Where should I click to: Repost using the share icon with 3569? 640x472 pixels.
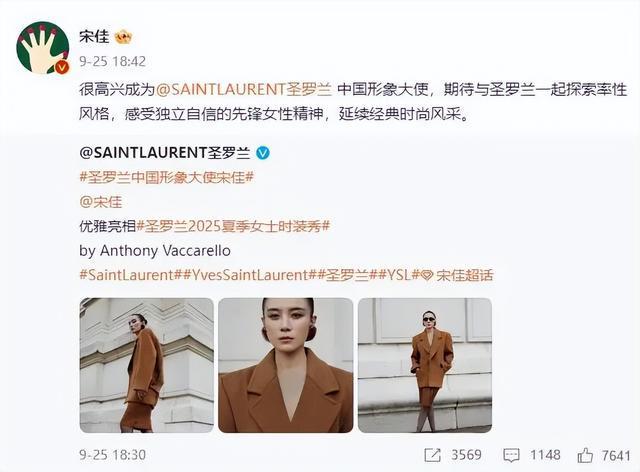pos(432,455)
